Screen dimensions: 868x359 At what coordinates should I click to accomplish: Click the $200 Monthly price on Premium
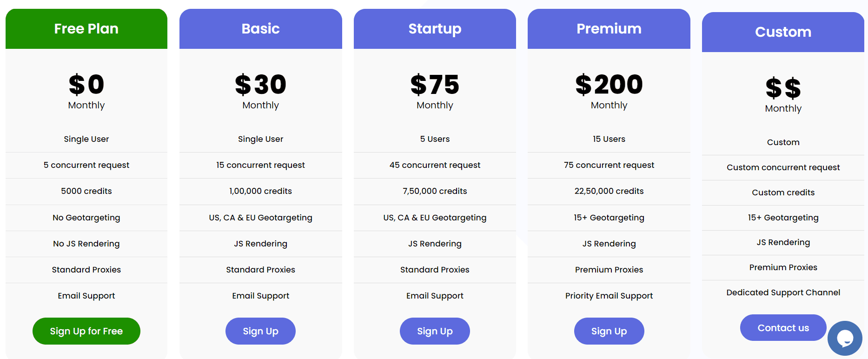609,91
